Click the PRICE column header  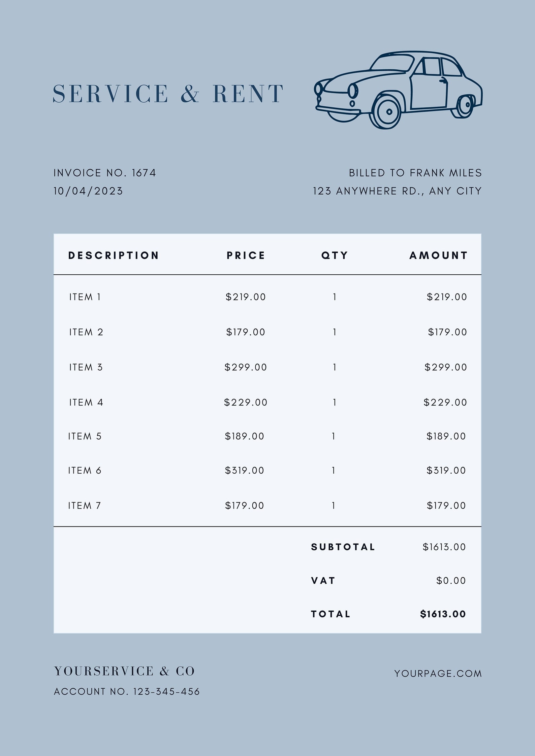click(x=246, y=255)
